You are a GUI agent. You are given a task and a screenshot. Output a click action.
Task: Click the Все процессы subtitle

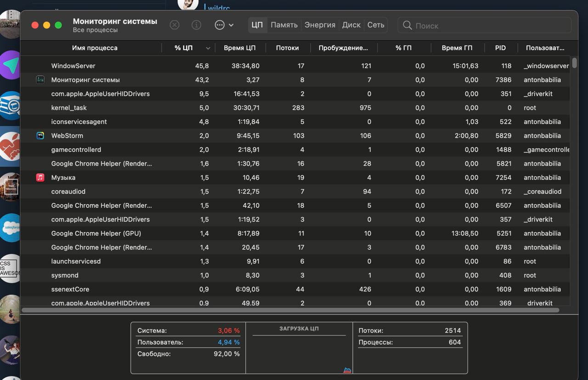point(95,30)
